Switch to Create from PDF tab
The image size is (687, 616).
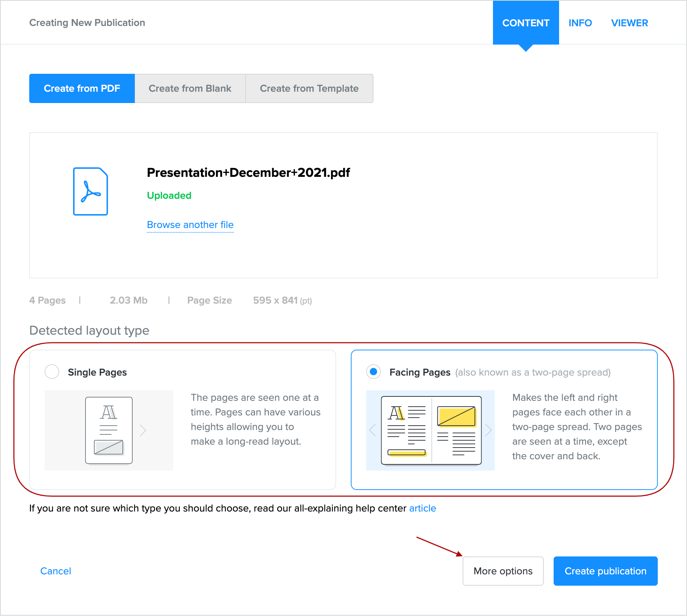[82, 88]
